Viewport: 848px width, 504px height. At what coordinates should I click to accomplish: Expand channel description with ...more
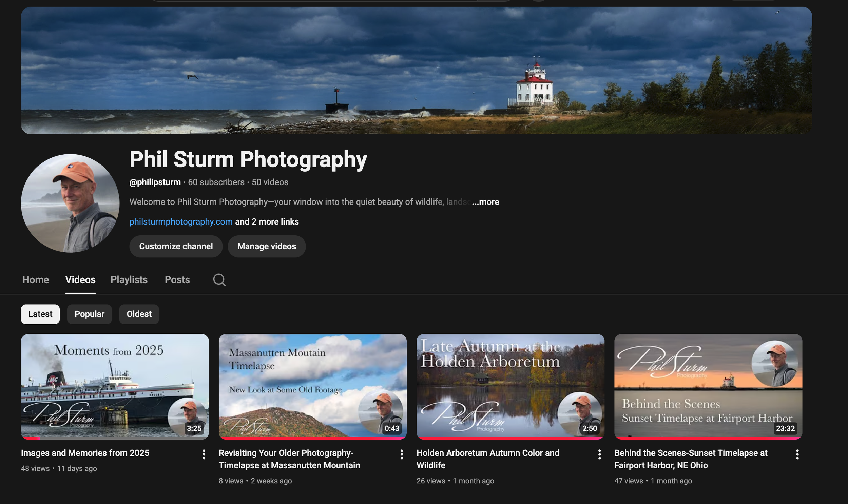click(486, 202)
